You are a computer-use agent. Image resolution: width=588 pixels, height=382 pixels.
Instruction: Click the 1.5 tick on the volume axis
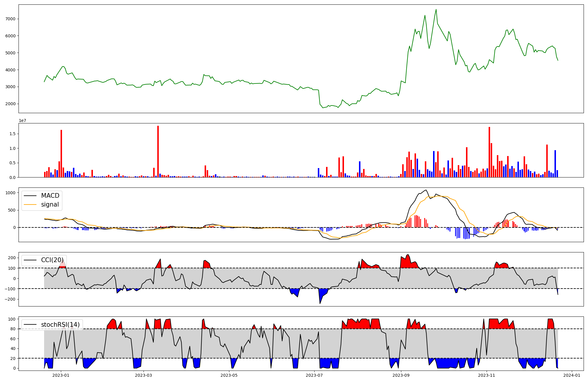coord(12,134)
